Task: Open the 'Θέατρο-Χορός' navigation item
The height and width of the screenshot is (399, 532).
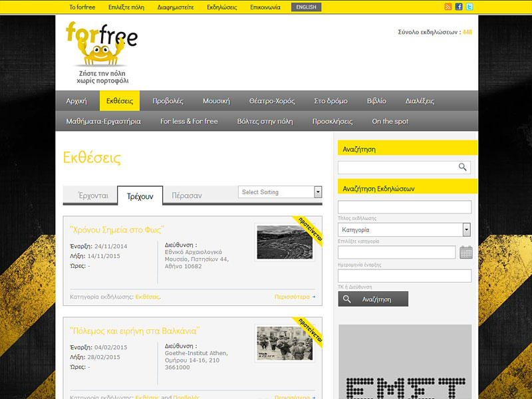Action: pyautogui.click(x=272, y=101)
